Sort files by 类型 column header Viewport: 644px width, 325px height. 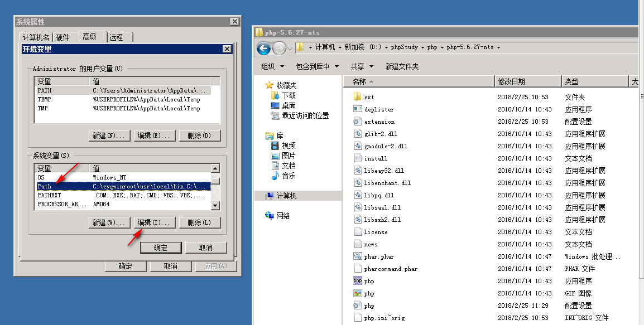(595, 81)
